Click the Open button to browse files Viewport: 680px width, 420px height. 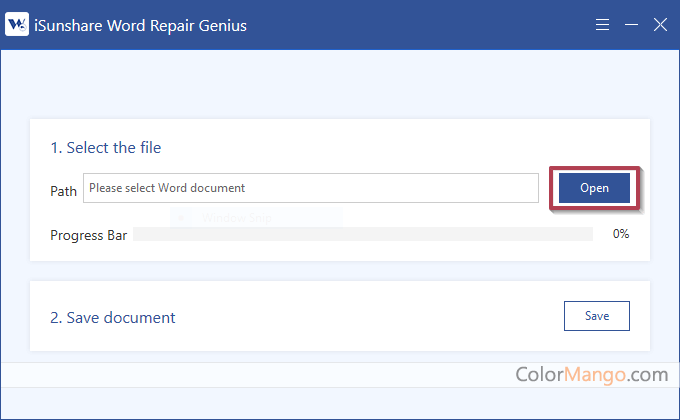[x=594, y=188]
